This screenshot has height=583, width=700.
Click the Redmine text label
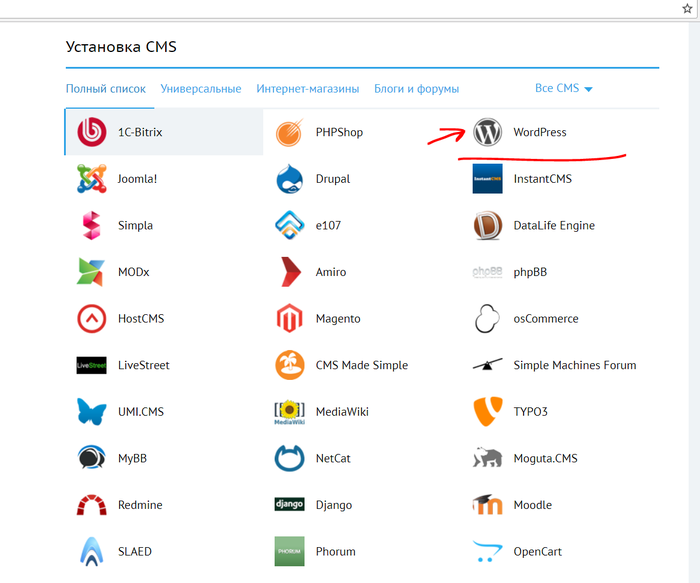click(x=140, y=505)
